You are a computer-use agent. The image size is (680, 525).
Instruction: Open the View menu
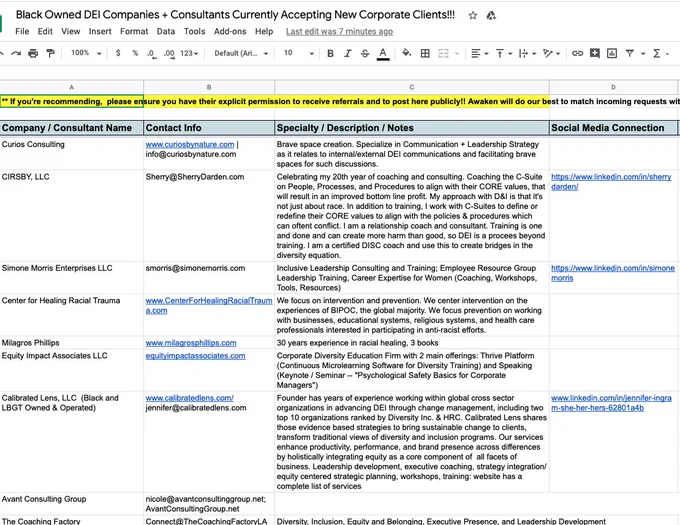(x=70, y=31)
